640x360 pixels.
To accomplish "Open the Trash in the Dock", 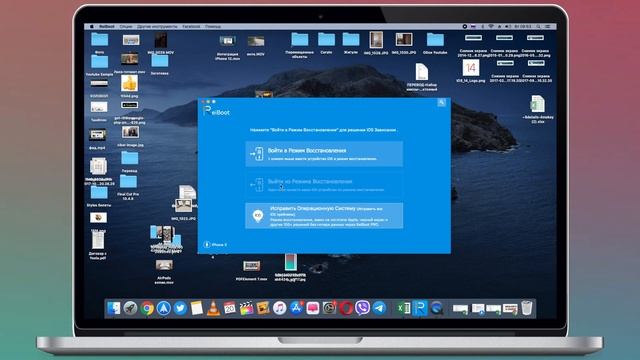I will click(x=527, y=308).
